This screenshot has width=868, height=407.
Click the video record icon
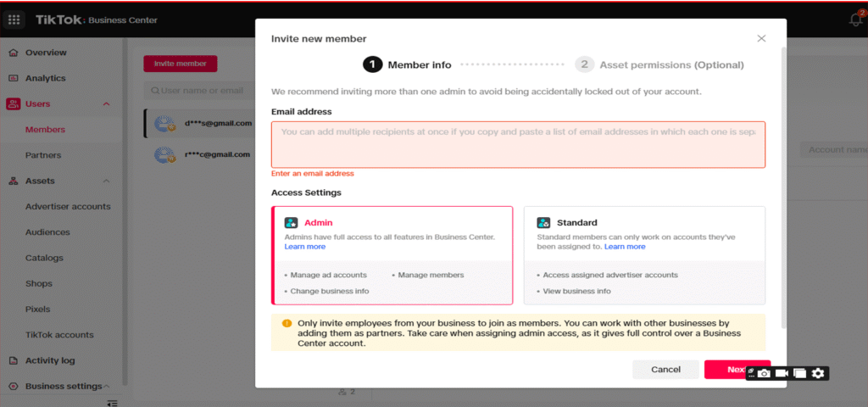point(782,373)
